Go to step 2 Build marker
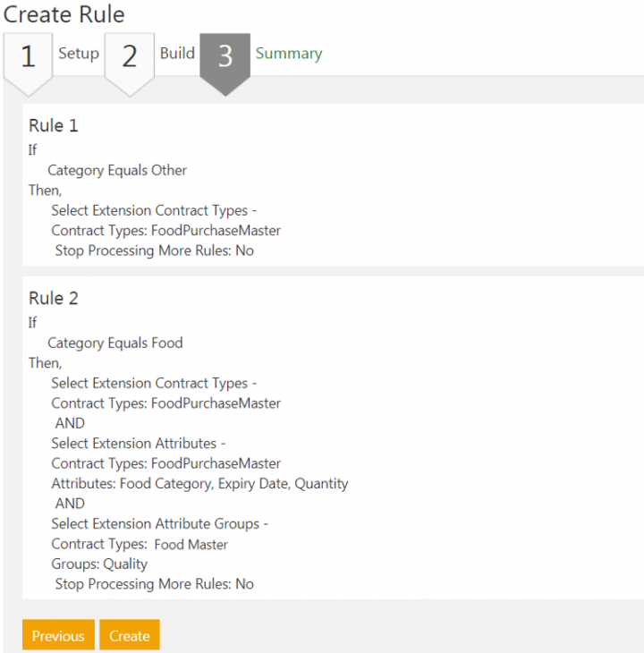644x653 pixels. [x=130, y=64]
